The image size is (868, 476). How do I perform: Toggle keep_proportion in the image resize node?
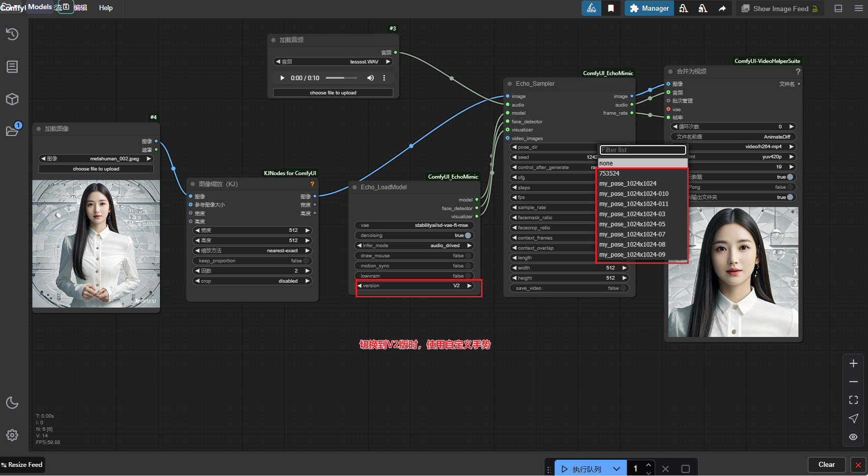pos(306,261)
